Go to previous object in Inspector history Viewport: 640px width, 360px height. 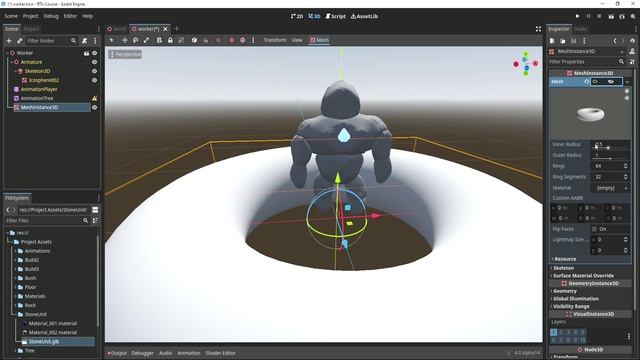click(x=615, y=41)
